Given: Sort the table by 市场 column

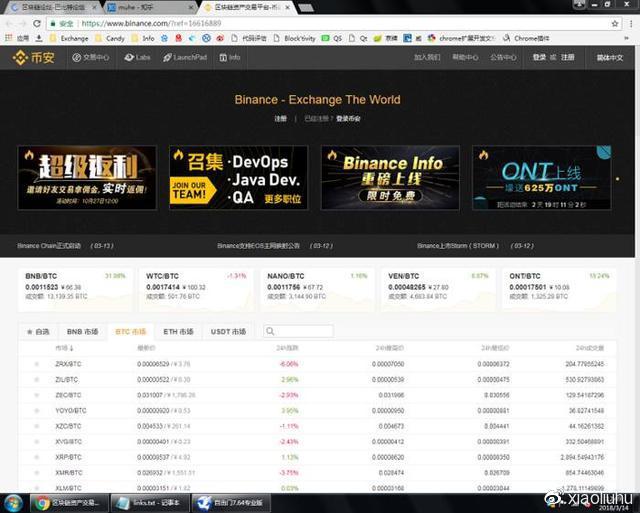Looking at the screenshot, I should (x=65, y=348).
